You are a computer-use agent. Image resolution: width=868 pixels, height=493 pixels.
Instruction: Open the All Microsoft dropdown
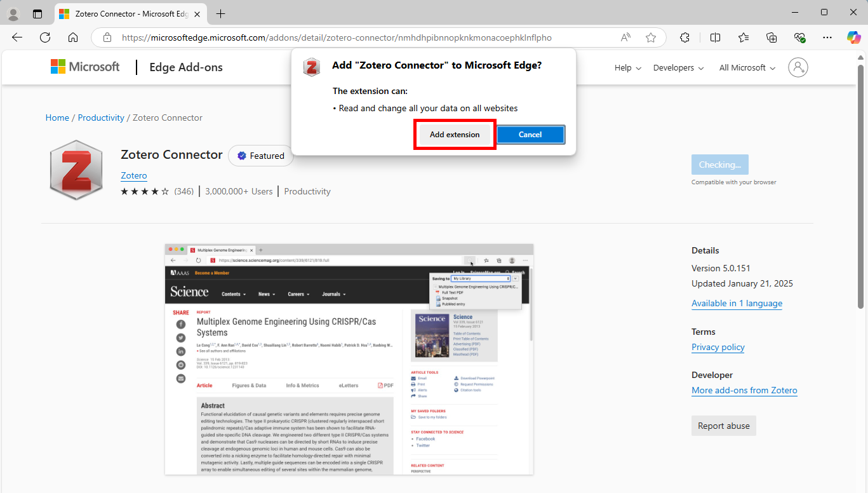click(x=747, y=68)
